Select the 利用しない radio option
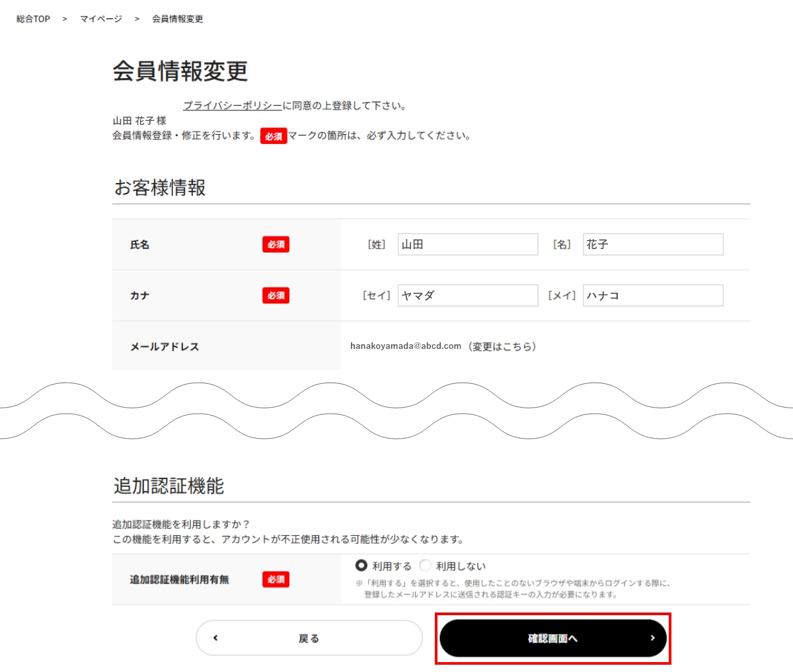793x672 pixels. (x=426, y=566)
